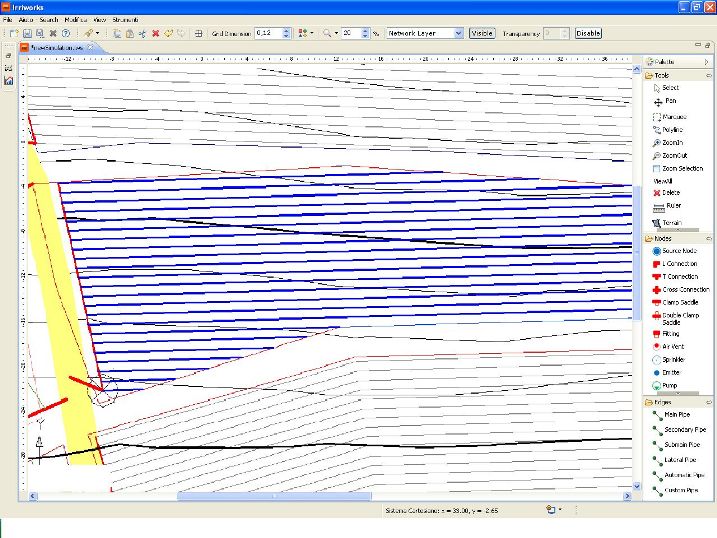Choose the Pump node
The width and height of the screenshot is (717, 538).
pos(670,384)
